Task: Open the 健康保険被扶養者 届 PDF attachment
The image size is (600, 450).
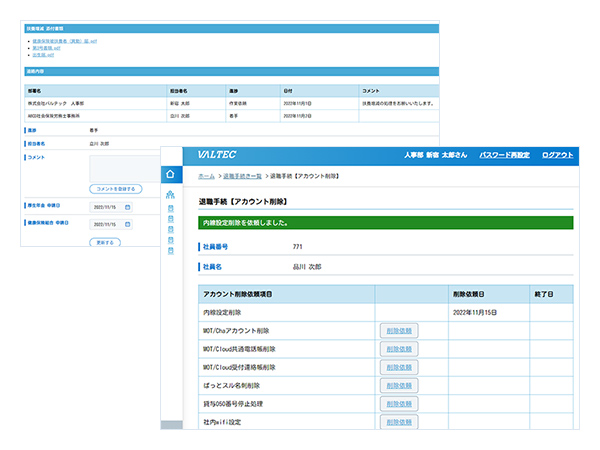Action: [64, 41]
